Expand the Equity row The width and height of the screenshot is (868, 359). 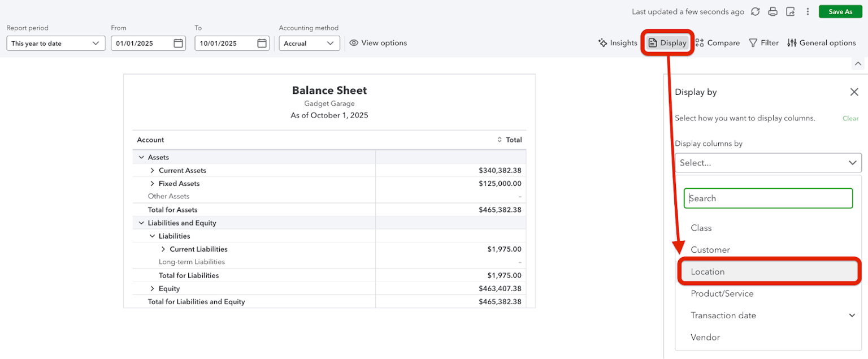click(x=152, y=288)
